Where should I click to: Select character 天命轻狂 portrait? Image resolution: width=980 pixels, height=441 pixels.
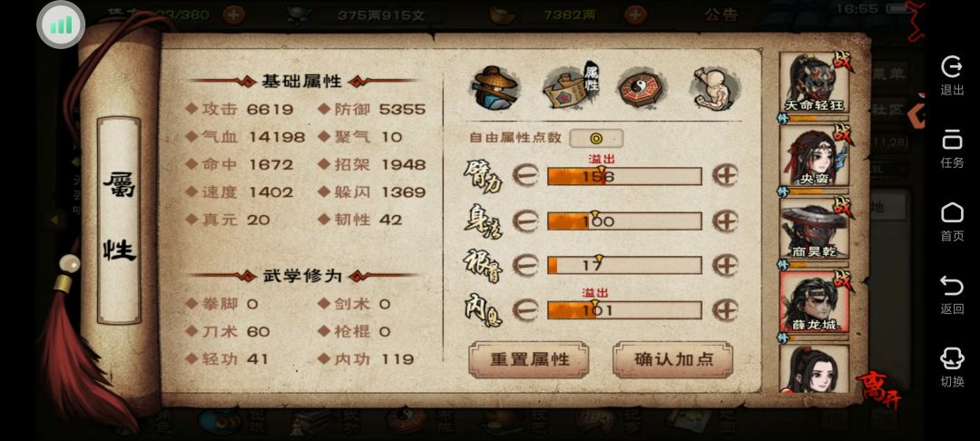pyautogui.click(x=814, y=83)
